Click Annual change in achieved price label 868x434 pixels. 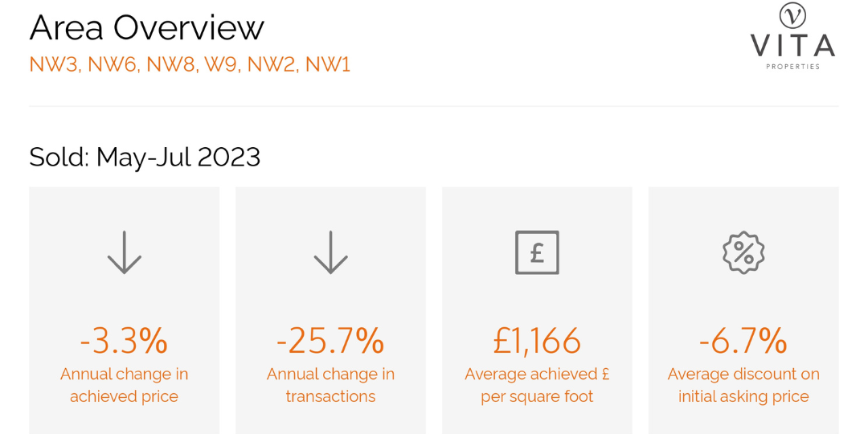point(124,385)
